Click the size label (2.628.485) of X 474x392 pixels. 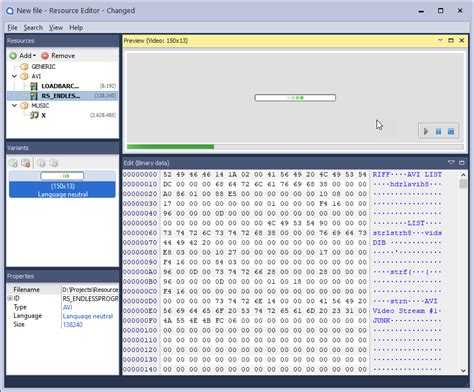pos(103,115)
